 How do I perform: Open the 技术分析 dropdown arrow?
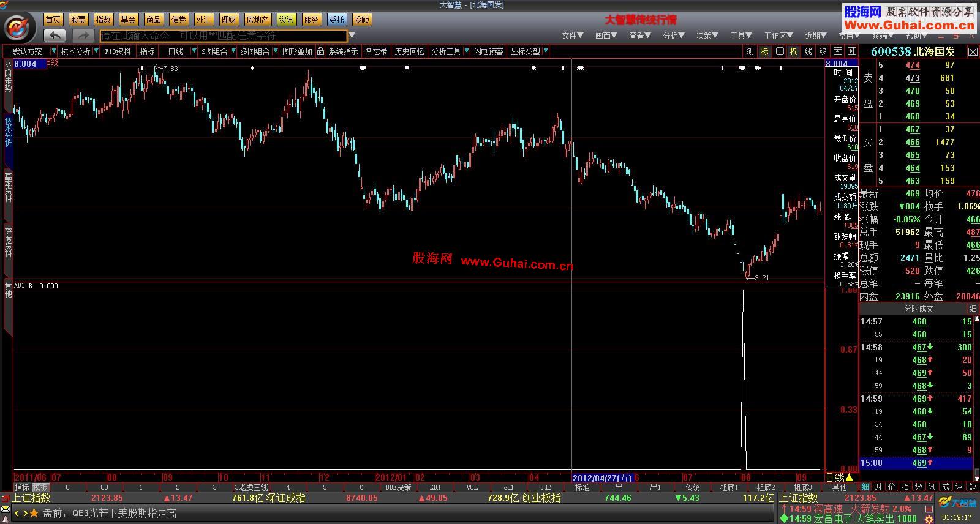[96, 51]
